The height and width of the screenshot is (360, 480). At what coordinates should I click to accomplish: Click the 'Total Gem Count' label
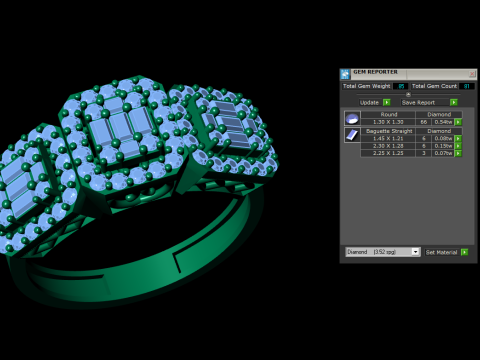[434, 86]
